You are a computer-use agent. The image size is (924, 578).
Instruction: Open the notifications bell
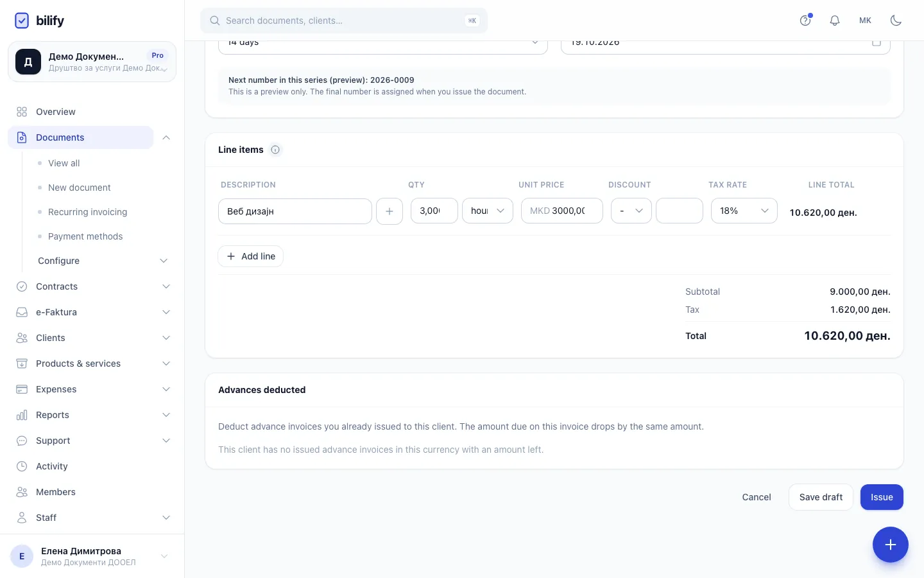(835, 21)
